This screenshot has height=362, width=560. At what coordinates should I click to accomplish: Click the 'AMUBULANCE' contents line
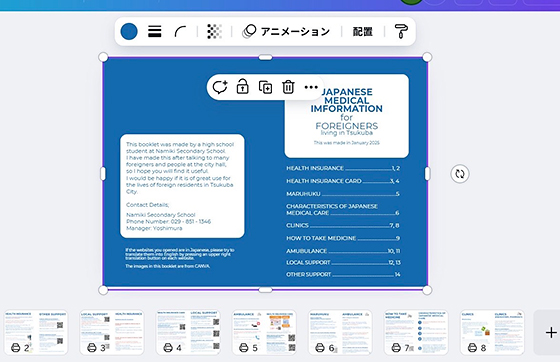coord(343,251)
